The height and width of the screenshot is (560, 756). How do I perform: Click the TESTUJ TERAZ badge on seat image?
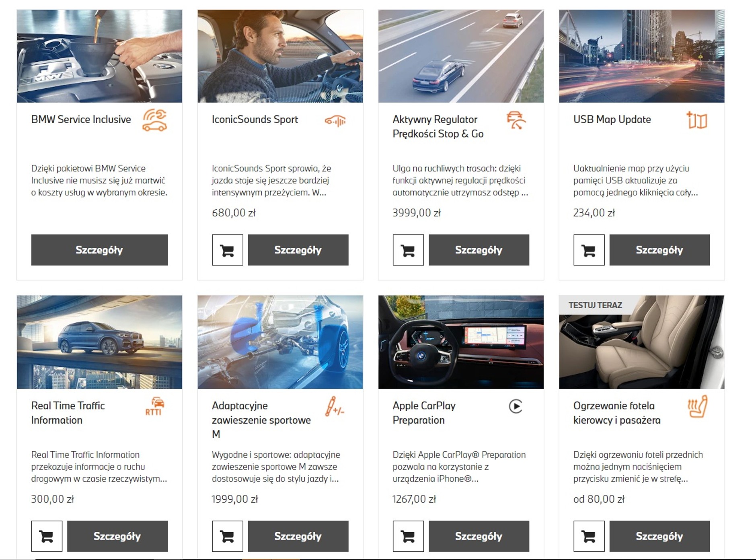(595, 305)
